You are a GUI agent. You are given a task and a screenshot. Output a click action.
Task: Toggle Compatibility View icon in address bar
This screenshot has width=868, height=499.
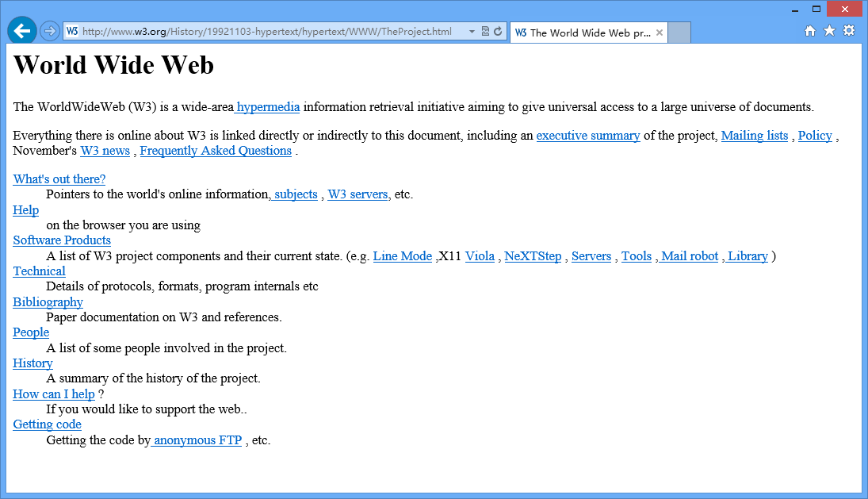click(x=485, y=32)
